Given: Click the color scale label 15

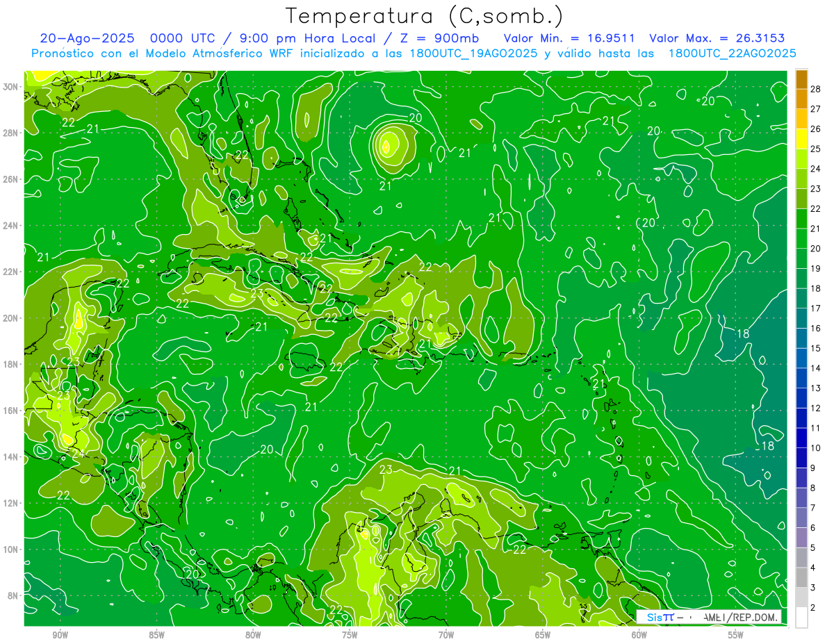Looking at the screenshot, I should coord(816,349).
